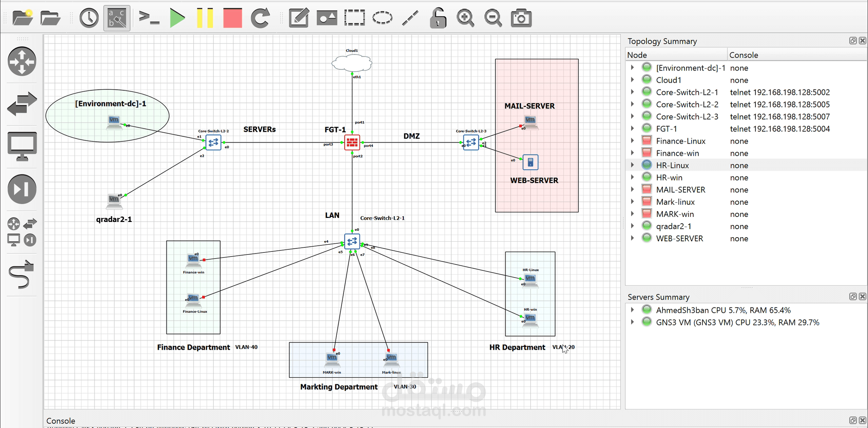Expand FGT-1 row in Topology Summary
This screenshot has height=428, width=868.
tap(632, 128)
